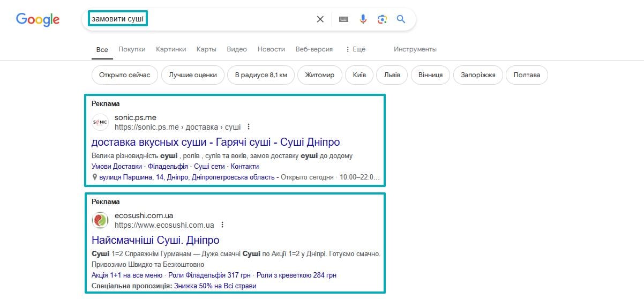644x299 pixels.
Task: Open three-dot menu next to ecosushi.com.ua URL
Action: [222, 225]
